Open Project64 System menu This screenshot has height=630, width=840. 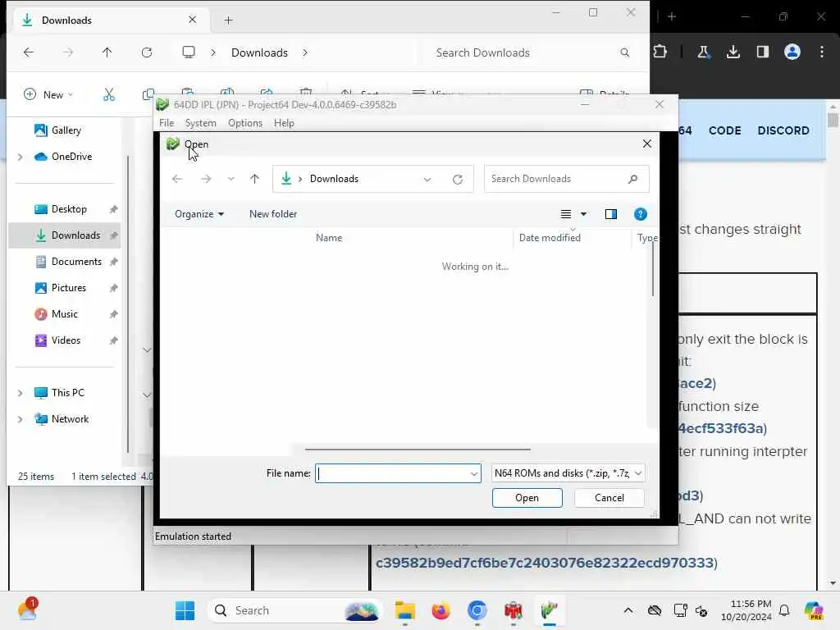point(200,123)
